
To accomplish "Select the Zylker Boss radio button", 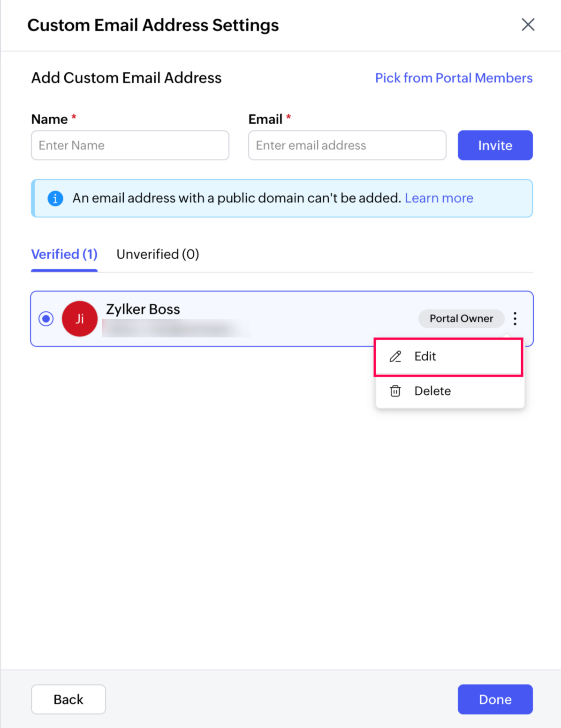I will click(x=46, y=319).
